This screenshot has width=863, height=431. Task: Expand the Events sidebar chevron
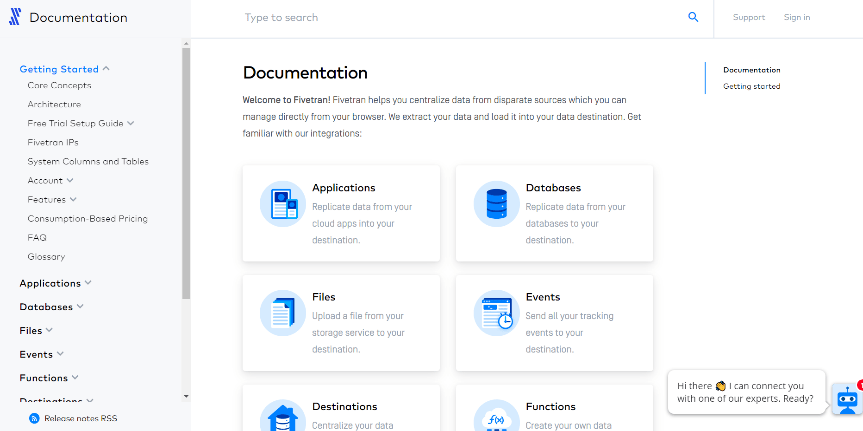point(60,354)
